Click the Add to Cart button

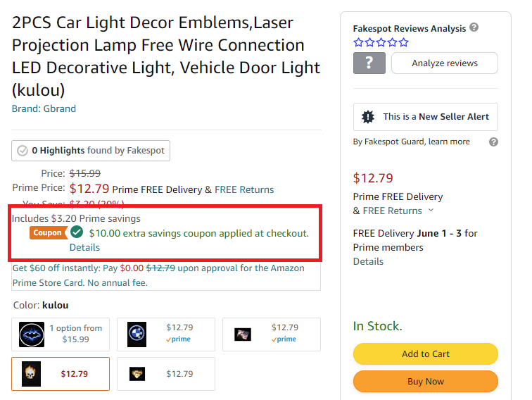426,354
